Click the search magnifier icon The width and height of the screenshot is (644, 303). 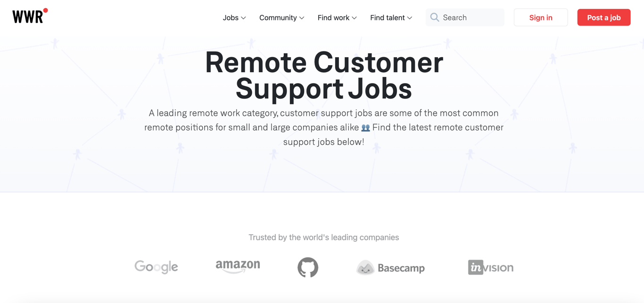point(434,17)
